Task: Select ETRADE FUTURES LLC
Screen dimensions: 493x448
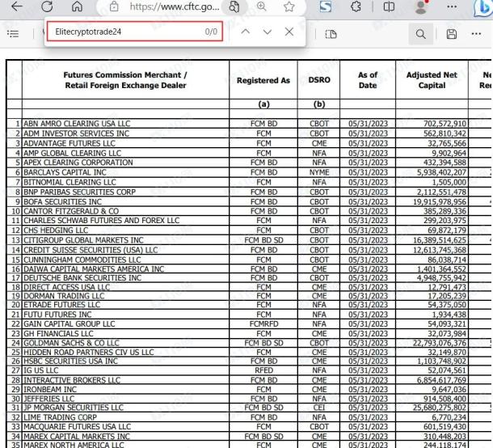Action: click(61, 305)
